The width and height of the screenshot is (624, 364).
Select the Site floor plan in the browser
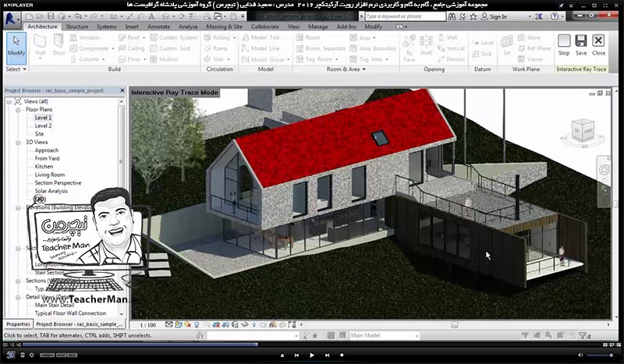click(39, 133)
